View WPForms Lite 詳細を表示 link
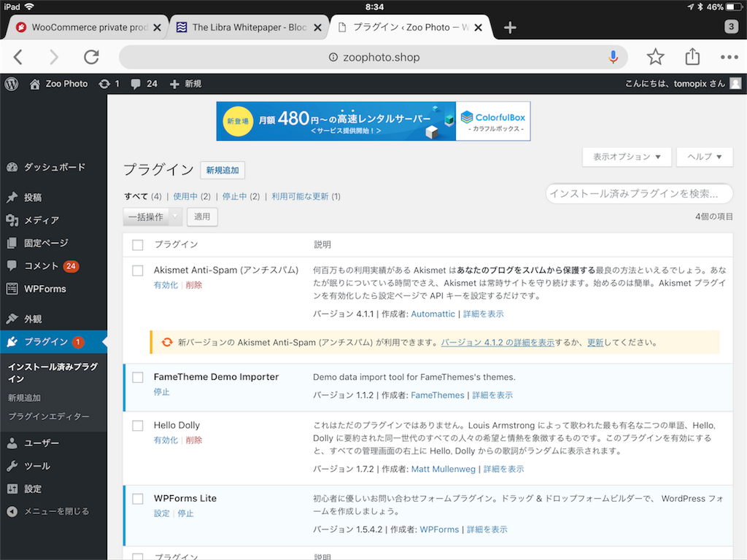Viewport: 747px width, 560px height. (487, 529)
